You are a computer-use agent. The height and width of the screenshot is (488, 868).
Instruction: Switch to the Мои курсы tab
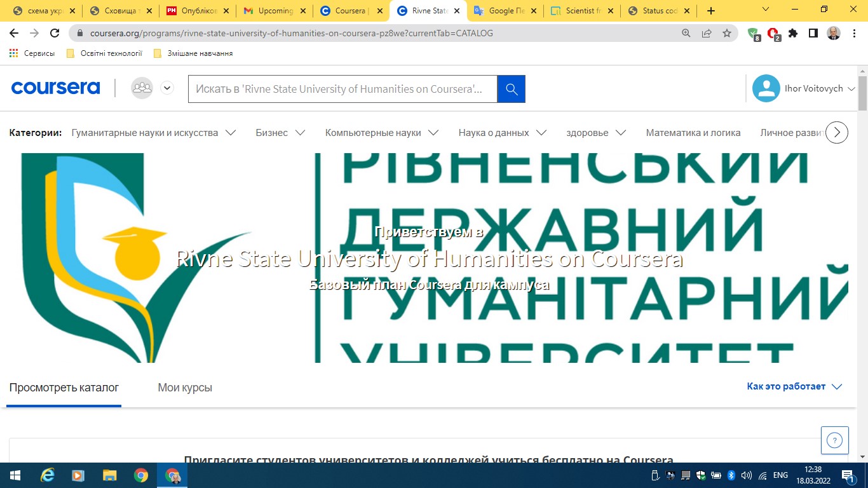pyautogui.click(x=185, y=387)
